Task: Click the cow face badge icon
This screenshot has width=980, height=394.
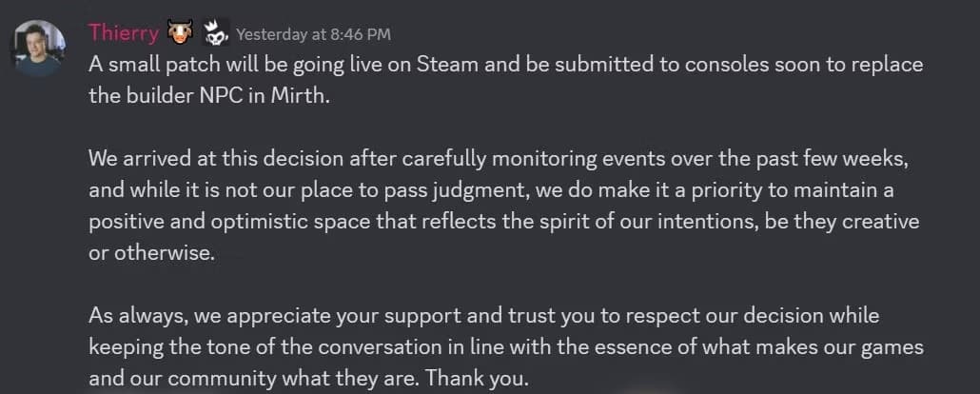Action: click(x=182, y=31)
